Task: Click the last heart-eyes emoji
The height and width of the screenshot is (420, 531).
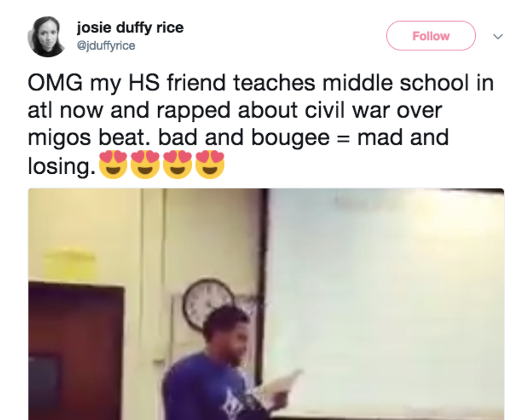Action: (x=210, y=165)
